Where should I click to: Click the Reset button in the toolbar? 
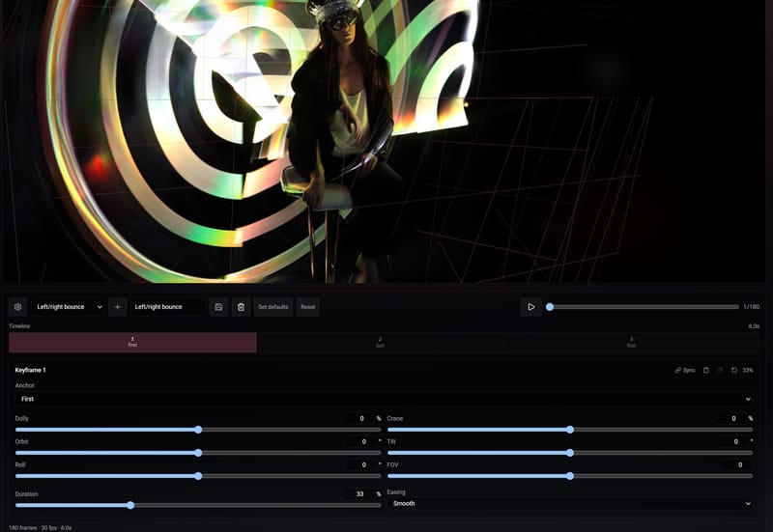tap(307, 307)
